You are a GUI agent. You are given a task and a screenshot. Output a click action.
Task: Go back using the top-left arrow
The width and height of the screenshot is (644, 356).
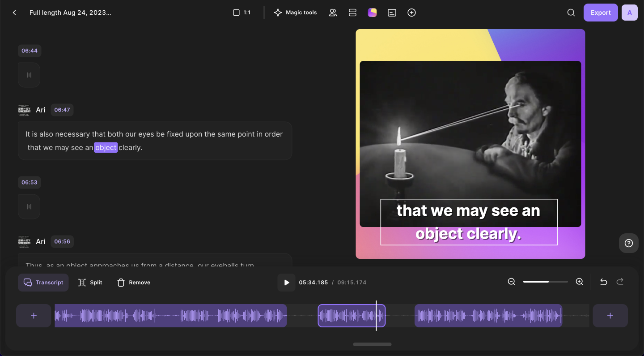(x=14, y=13)
